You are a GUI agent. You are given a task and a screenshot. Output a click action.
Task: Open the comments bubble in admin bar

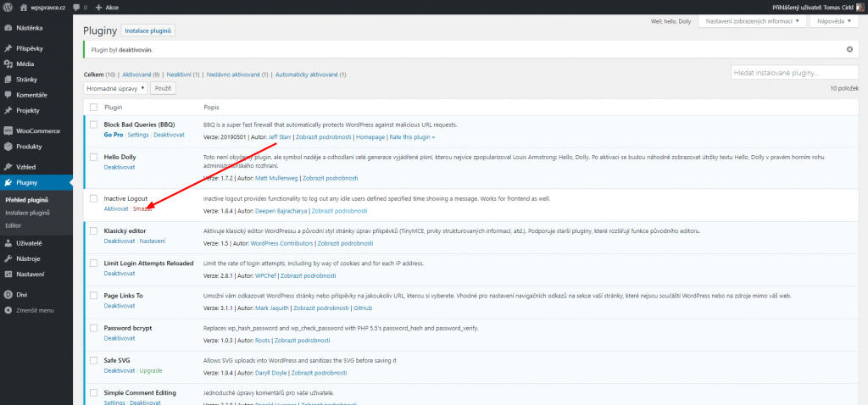click(75, 8)
